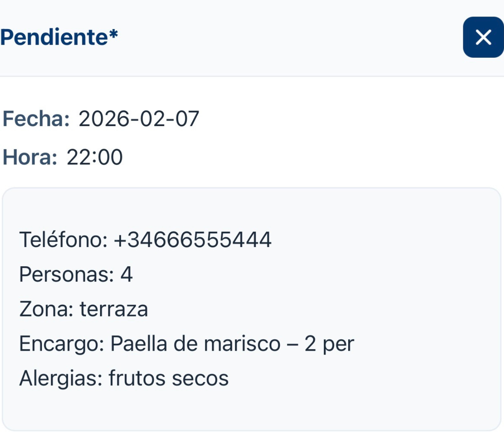Select the terraza zone value
Image resolution: width=504 pixels, height=432 pixels.
tap(114, 309)
